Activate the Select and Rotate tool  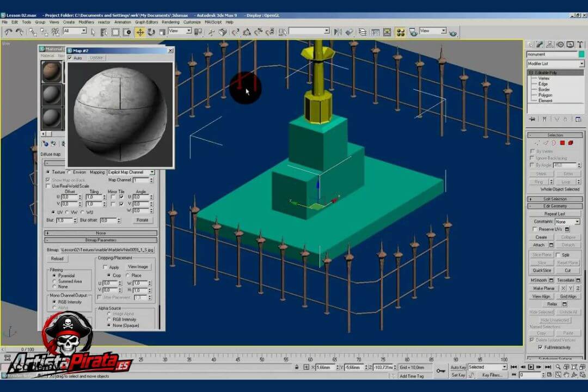point(151,32)
